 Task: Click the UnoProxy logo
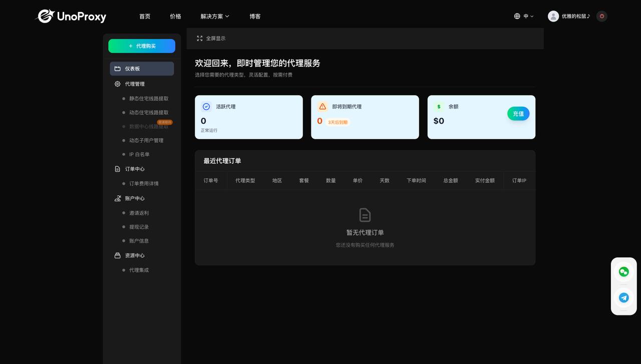tap(71, 17)
